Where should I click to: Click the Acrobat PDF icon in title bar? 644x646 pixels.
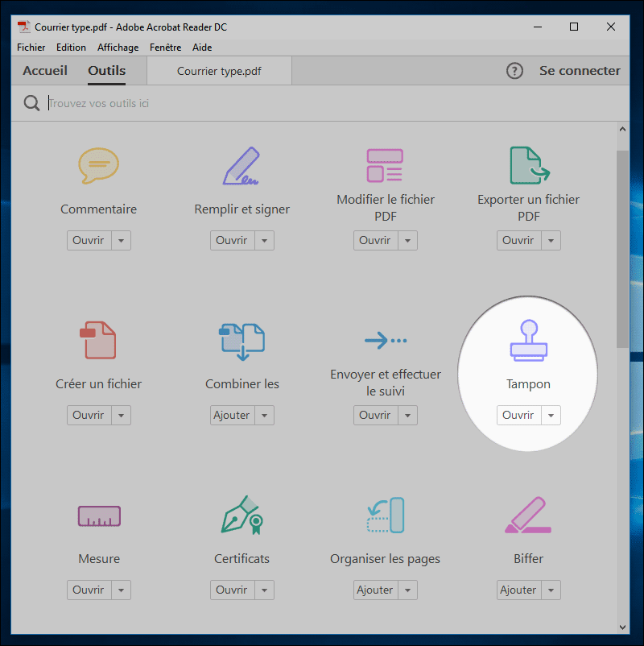[x=24, y=27]
